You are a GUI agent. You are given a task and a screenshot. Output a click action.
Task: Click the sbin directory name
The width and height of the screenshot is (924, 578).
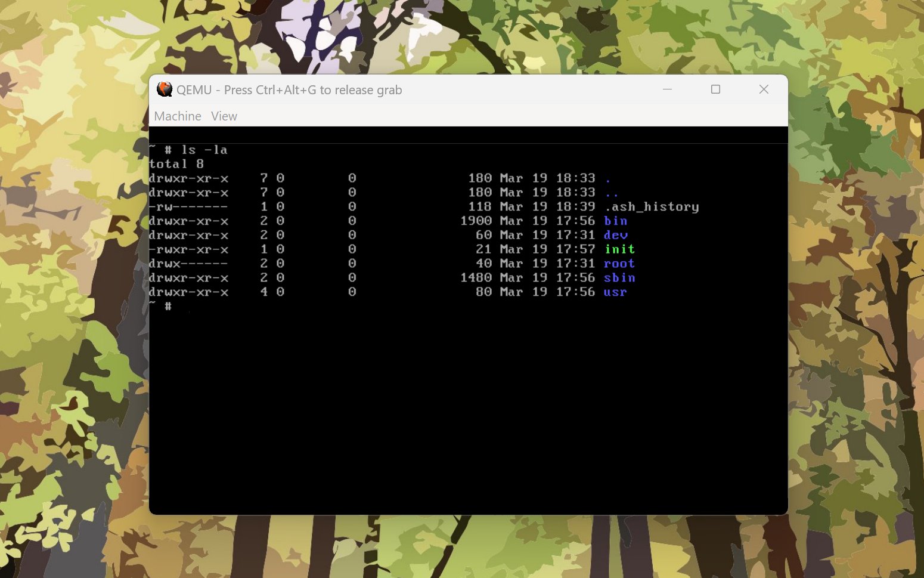[619, 277]
